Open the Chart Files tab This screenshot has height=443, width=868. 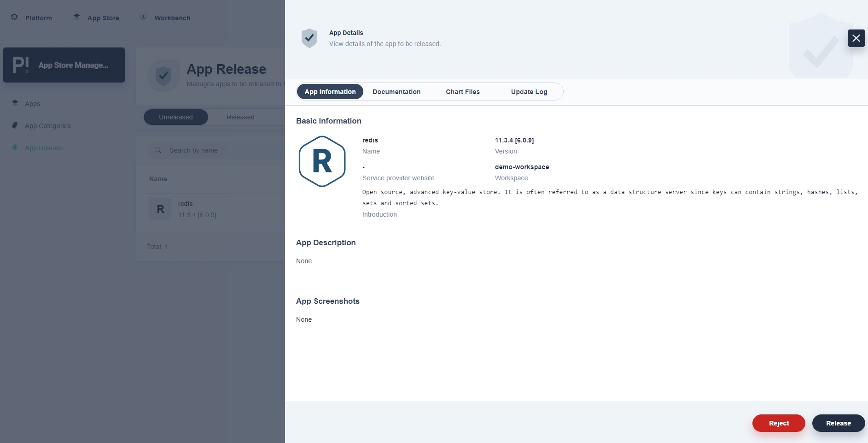(x=463, y=92)
